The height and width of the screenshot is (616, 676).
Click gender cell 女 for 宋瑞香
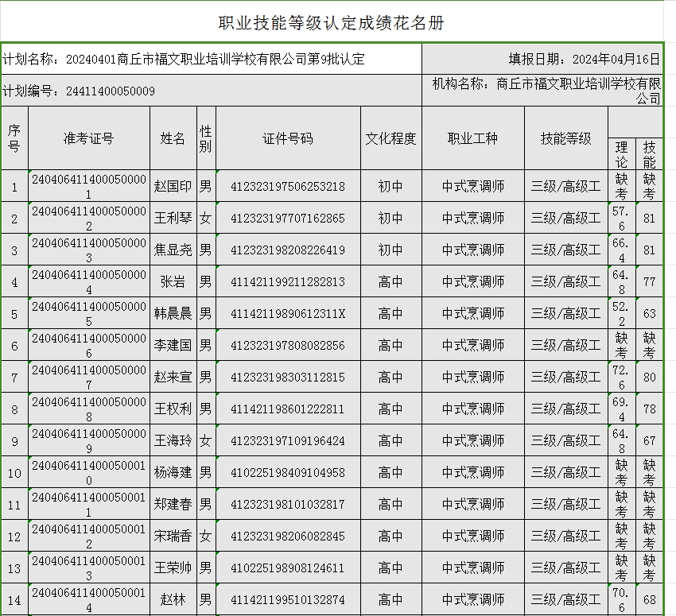(206, 536)
